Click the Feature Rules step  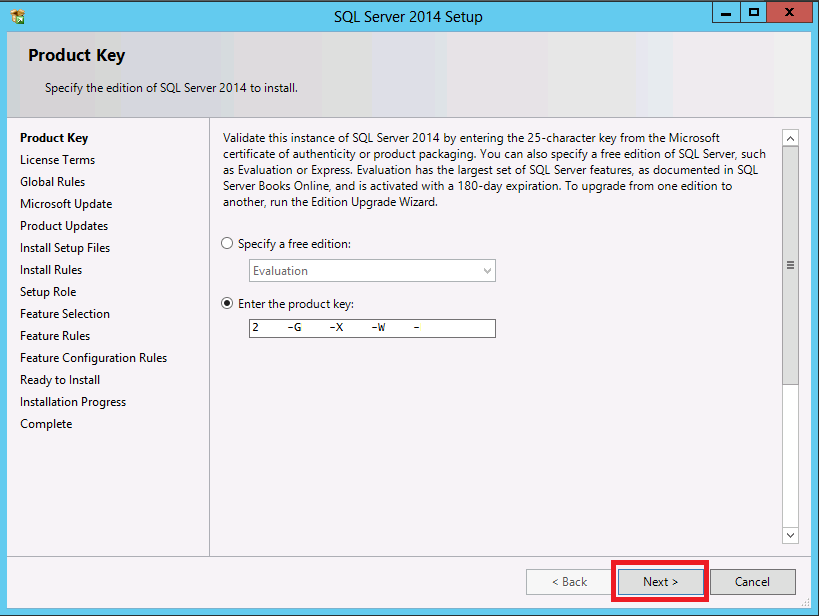(x=55, y=335)
